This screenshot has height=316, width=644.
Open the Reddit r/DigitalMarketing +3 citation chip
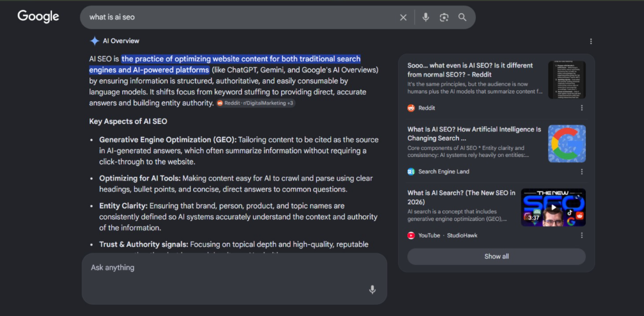tap(255, 103)
